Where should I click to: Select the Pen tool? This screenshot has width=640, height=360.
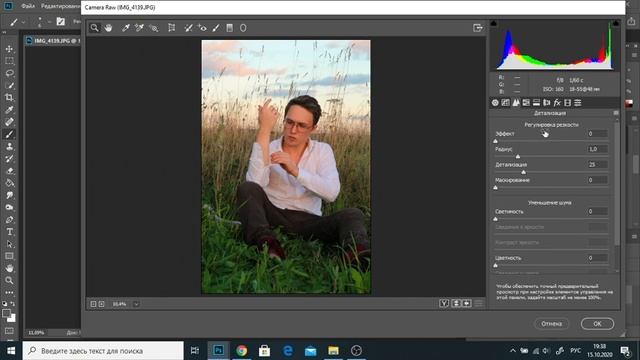coord(9,220)
